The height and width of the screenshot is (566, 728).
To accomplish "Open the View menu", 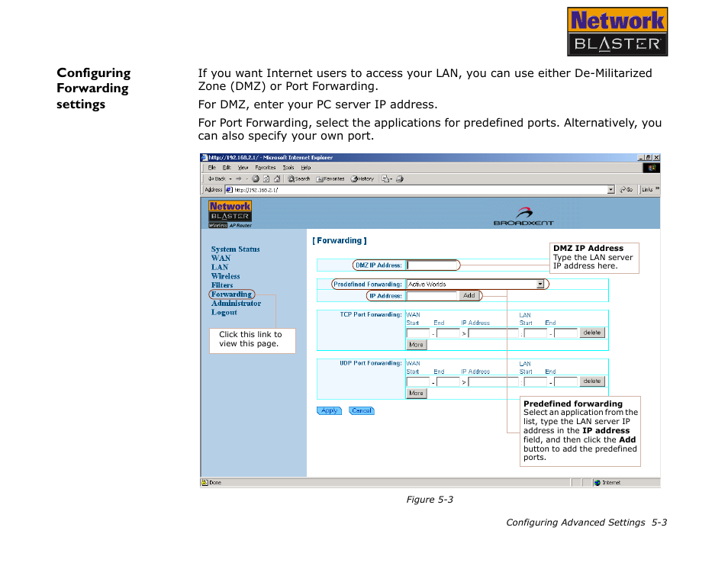I will (243, 168).
